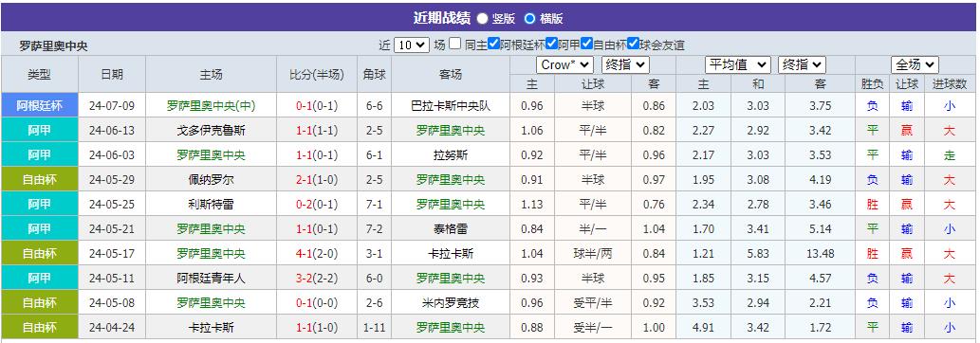Select the 横版 radio button

[x=530, y=19]
